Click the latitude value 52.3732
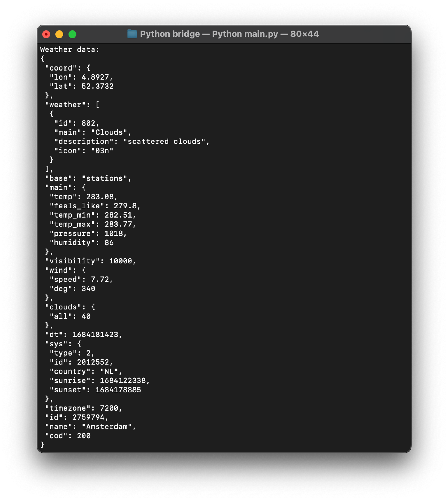 pyautogui.click(x=97, y=86)
